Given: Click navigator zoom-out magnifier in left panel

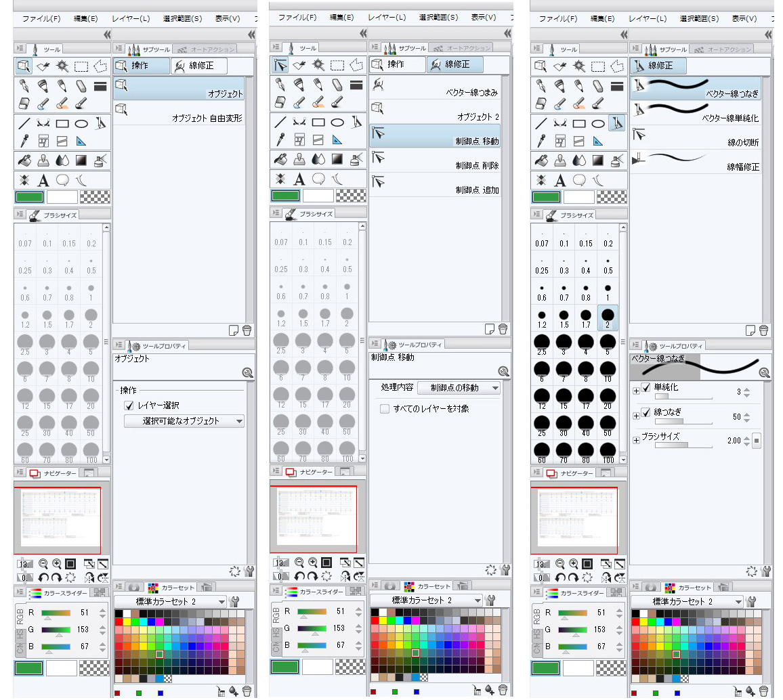Looking at the screenshot, I should pyautogui.click(x=43, y=564).
